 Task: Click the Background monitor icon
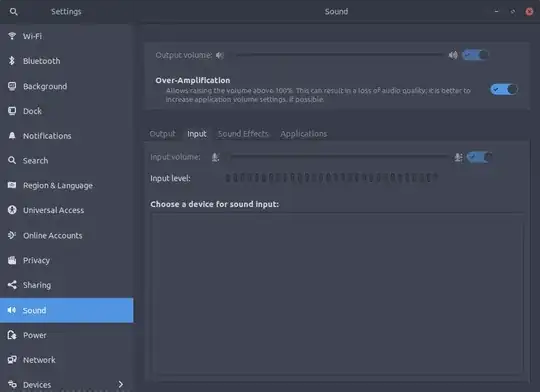12,86
